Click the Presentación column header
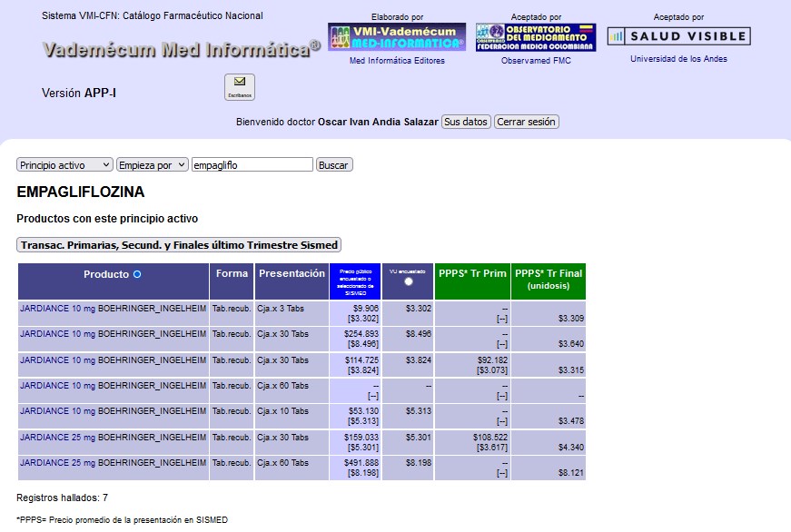This screenshot has height=532, width=791. click(292, 281)
